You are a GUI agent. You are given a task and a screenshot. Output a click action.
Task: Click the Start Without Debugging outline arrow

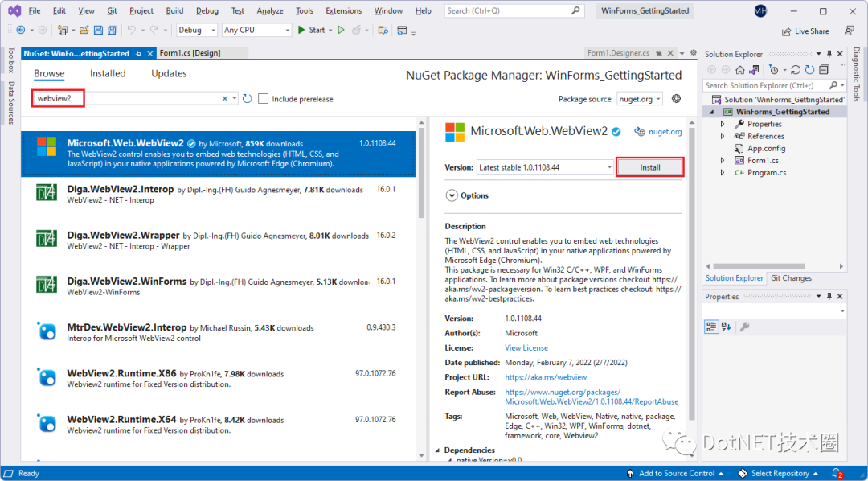pos(341,30)
